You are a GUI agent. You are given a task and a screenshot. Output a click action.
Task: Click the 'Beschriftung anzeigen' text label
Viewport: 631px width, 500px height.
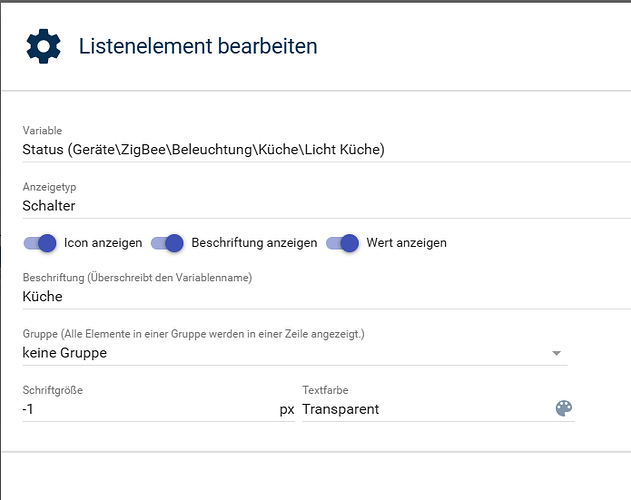point(254,243)
